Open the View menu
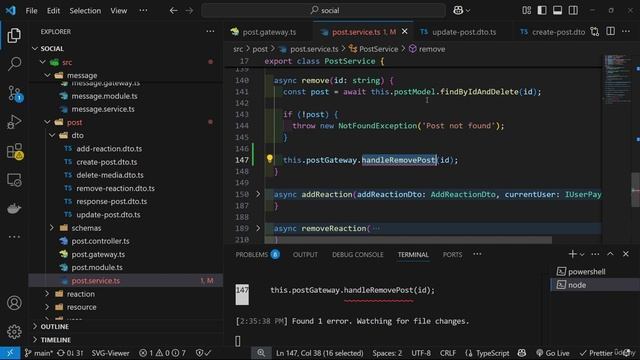Screen dimensions: 640x360 (x=119, y=11)
